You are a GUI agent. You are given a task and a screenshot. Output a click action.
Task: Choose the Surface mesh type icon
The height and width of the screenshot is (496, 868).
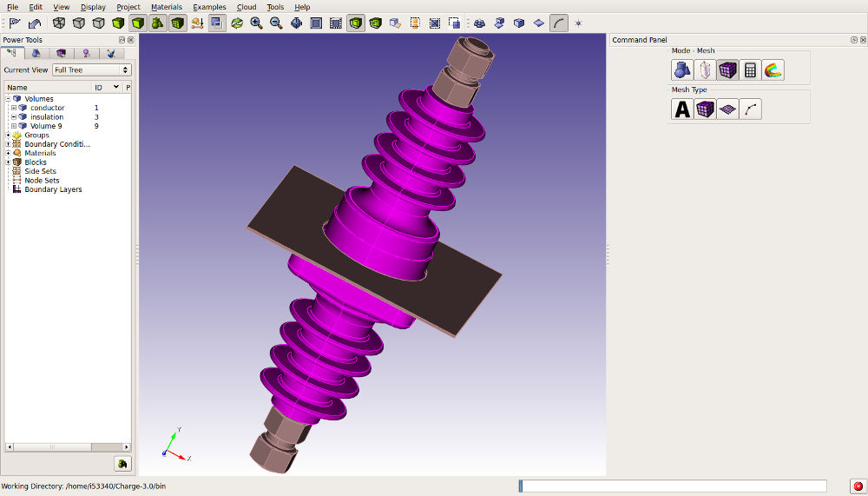click(727, 109)
